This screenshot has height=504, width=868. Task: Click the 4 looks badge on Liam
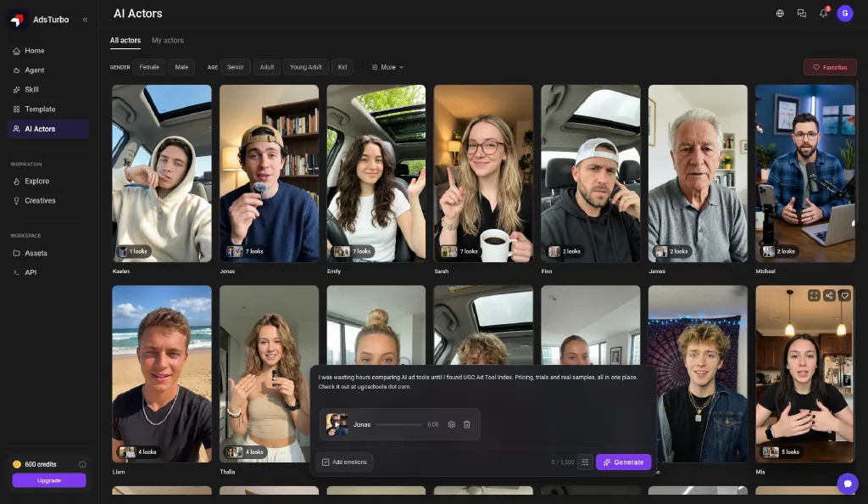click(138, 452)
